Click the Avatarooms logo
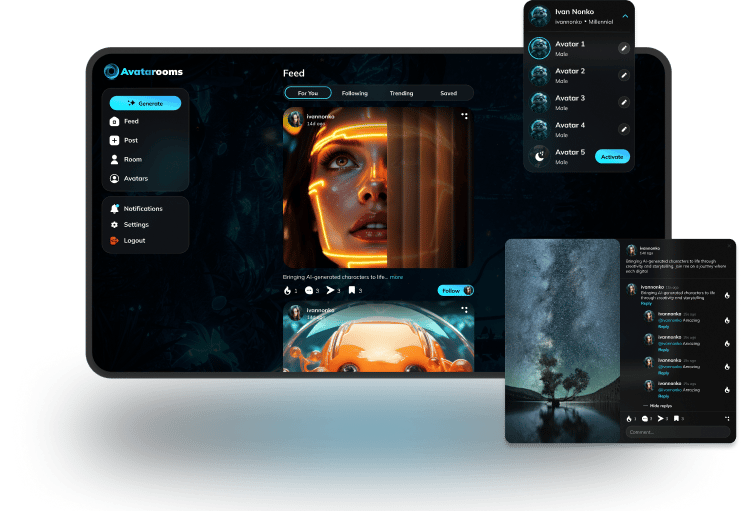742x511 pixels. (143, 71)
